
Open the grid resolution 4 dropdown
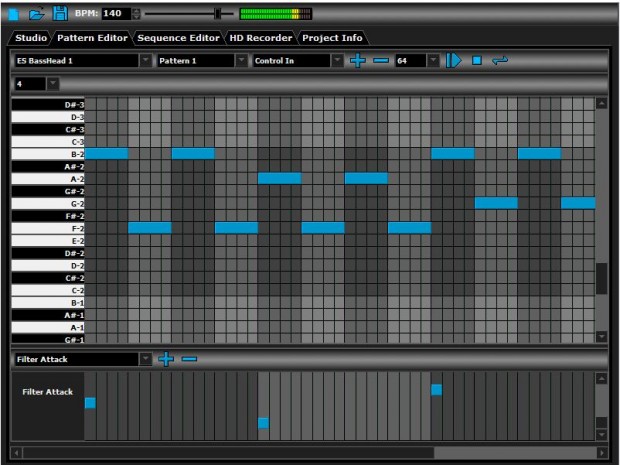point(53,84)
